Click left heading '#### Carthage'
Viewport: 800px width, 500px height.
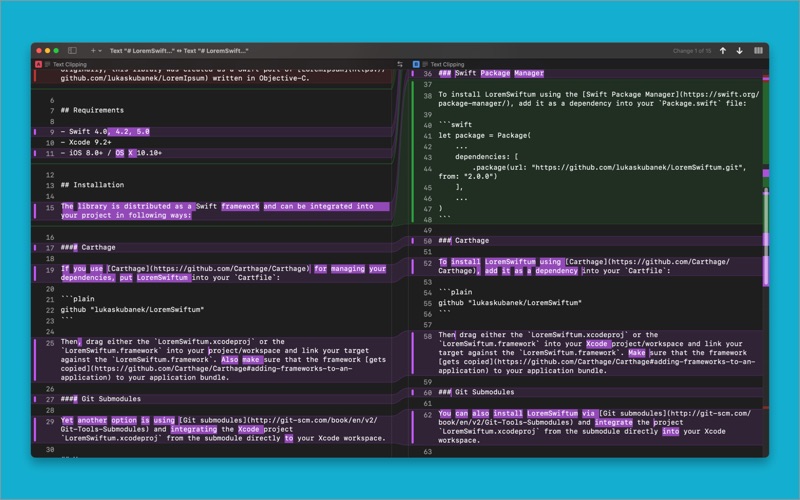tap(88, 247)
